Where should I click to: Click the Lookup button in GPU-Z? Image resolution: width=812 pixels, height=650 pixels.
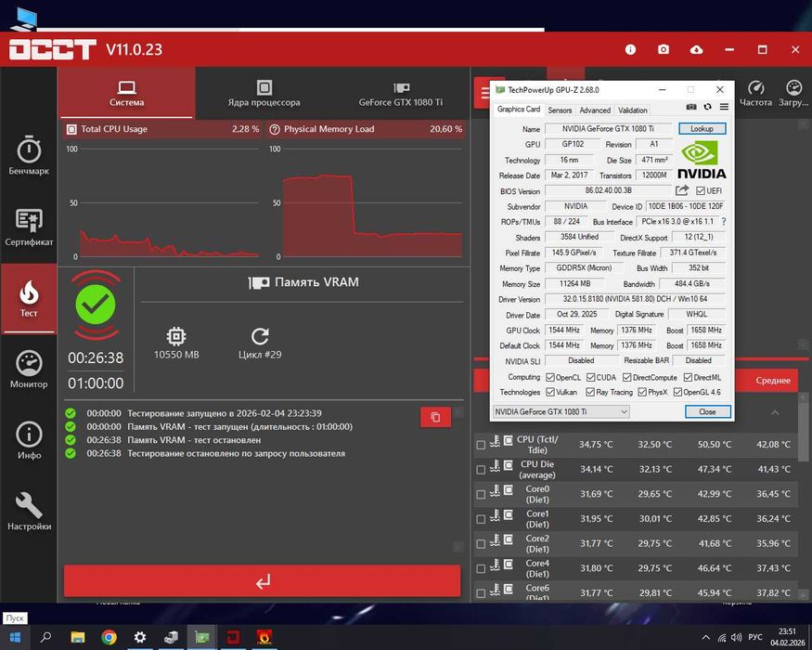[702, 128]
